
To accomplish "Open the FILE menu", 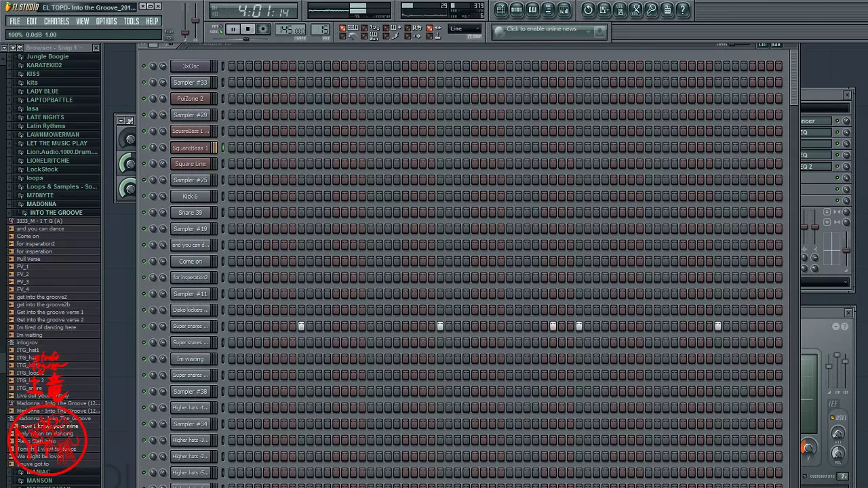I will click(x=14, y=22).
